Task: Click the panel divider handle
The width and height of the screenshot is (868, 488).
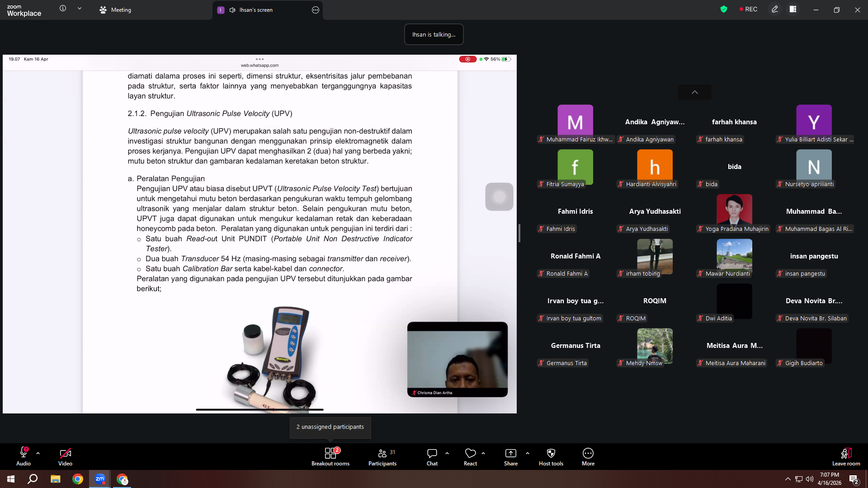Action: pos(519,233)
